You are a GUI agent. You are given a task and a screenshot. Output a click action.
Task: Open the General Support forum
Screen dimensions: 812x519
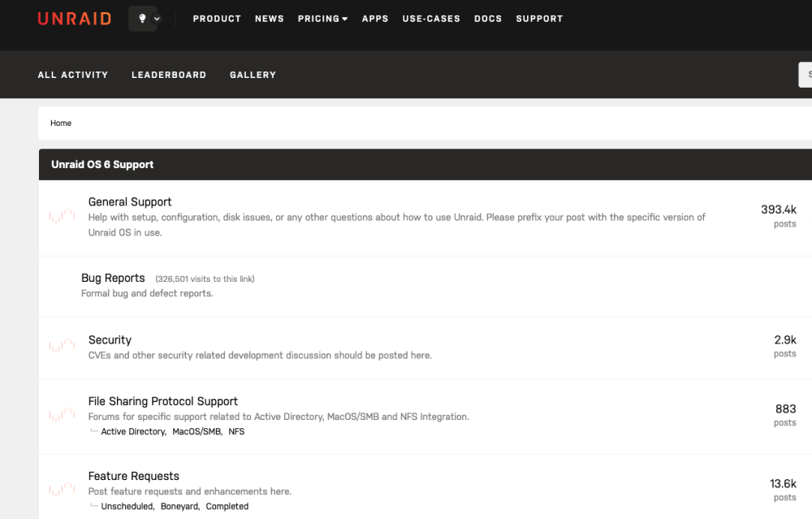[x=129, y=202]
